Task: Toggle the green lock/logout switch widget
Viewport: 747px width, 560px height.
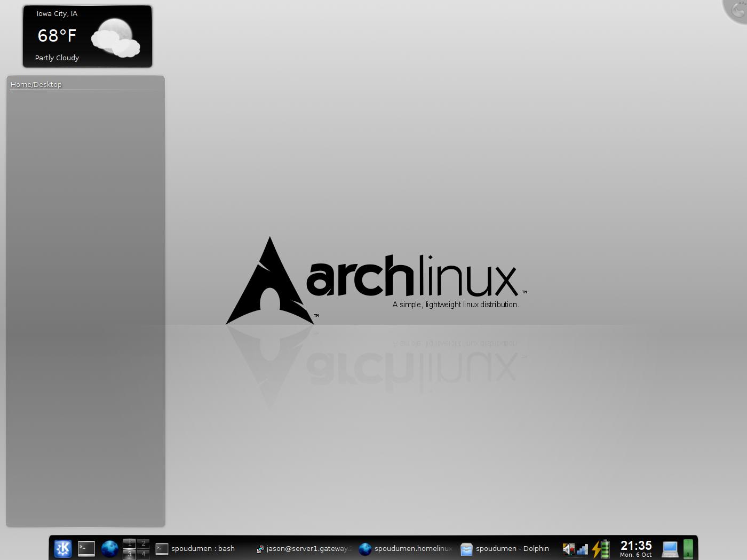Action: click(688, 549)
